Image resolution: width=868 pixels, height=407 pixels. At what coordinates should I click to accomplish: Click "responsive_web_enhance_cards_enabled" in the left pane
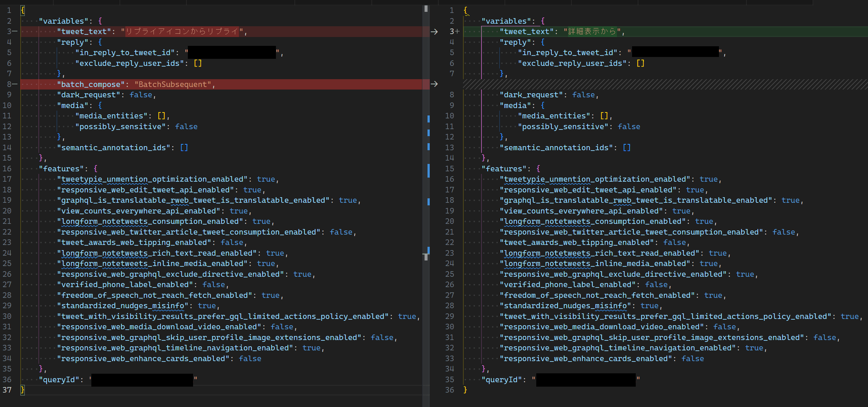[143, 359]
